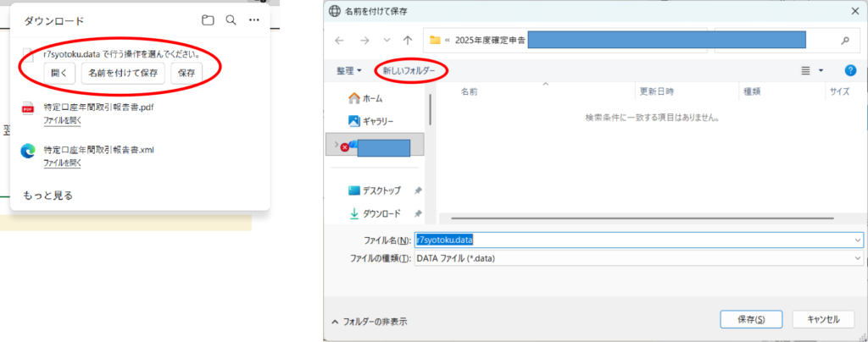Click the blue help question mark icon
This screenshot has width=868, height=342.
850,70
